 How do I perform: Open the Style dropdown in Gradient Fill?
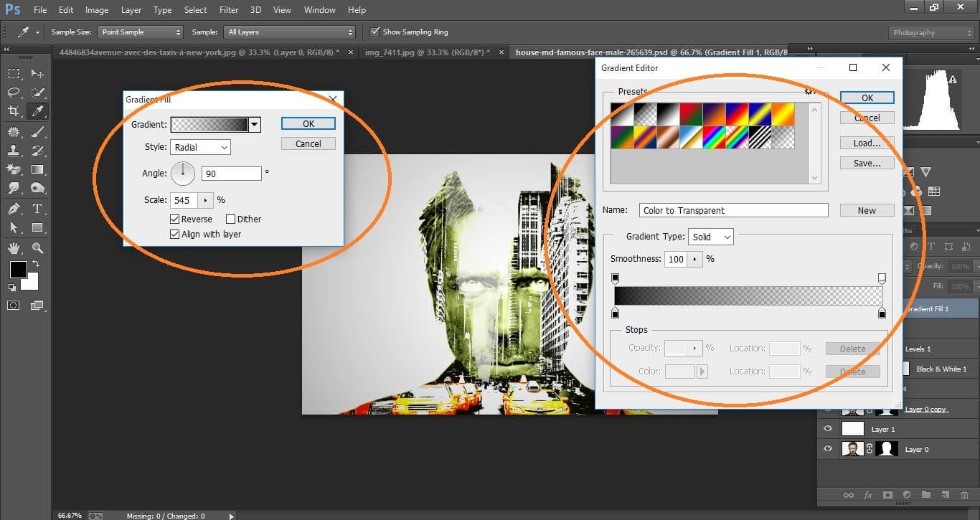200,146
